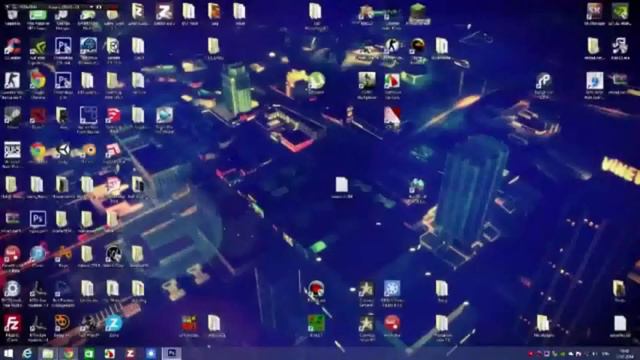
Task: Launch the Unity desktop shortcut
Action: point(62,150)
